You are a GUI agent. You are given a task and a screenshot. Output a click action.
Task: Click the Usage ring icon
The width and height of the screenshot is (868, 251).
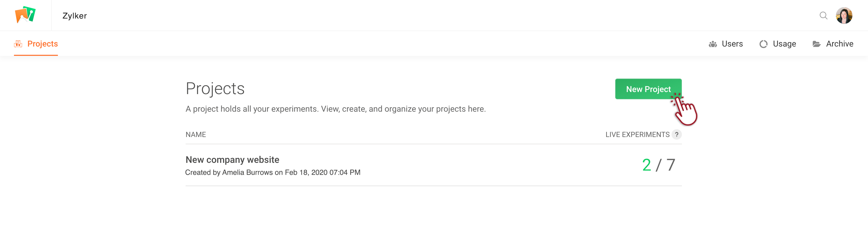(x=763, y=44)
